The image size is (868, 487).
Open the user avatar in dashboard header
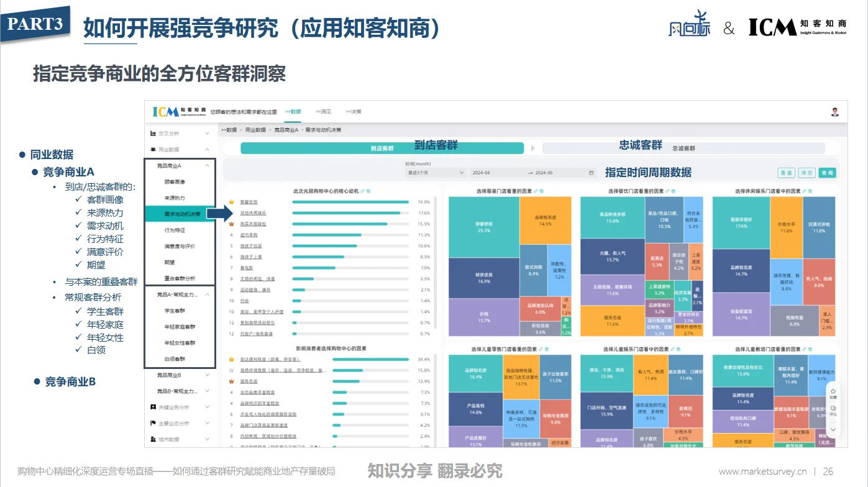[834, 112]
